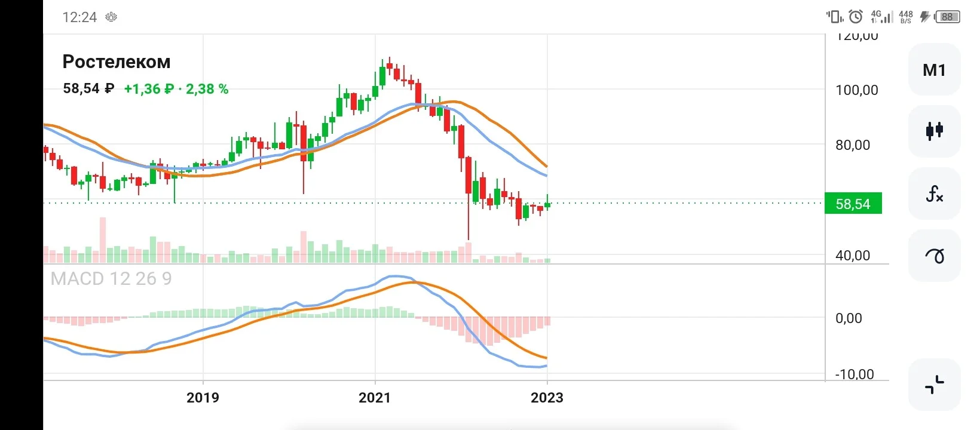Tap the 0,00 MACD axis label
The image size is (980, 430).
849,318
